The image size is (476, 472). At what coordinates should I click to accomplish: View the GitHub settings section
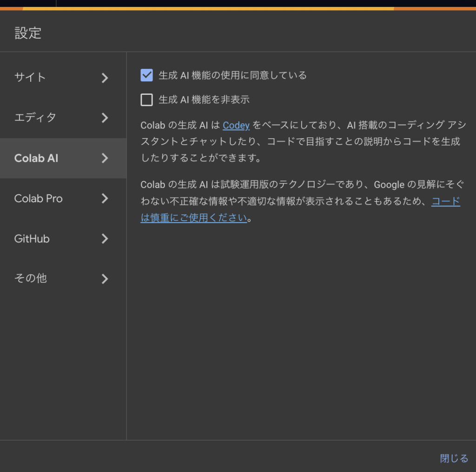[x=32, y=239]
